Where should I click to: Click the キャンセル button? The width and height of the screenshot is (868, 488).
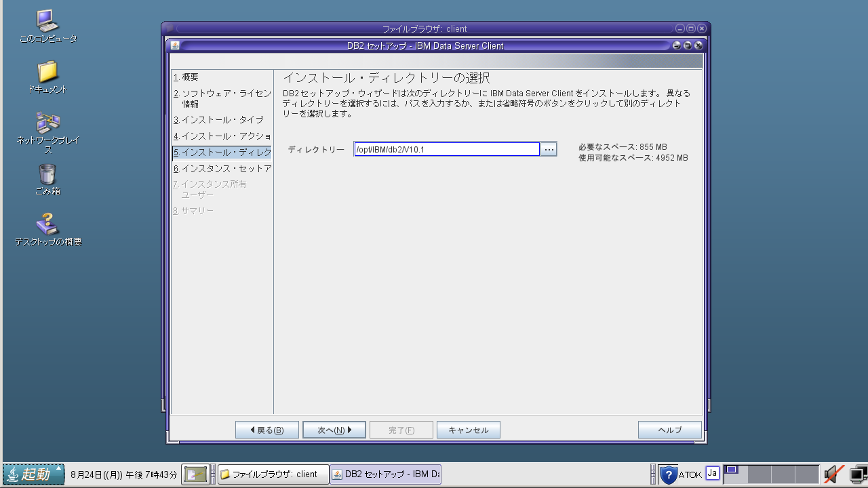point(469,430)
